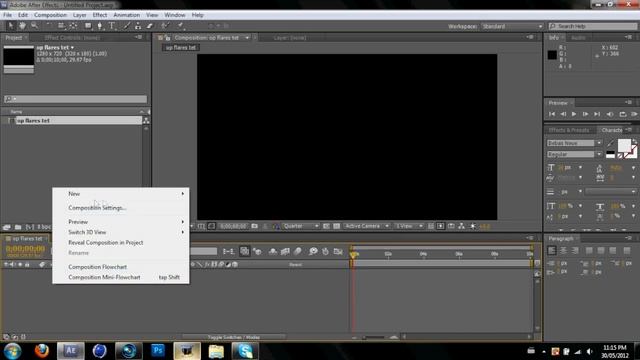Image resolution: width=640 pixels, height=360 pixels.
Task: Jump to last frame in Preview panel
Action: (x=597, y=114)
